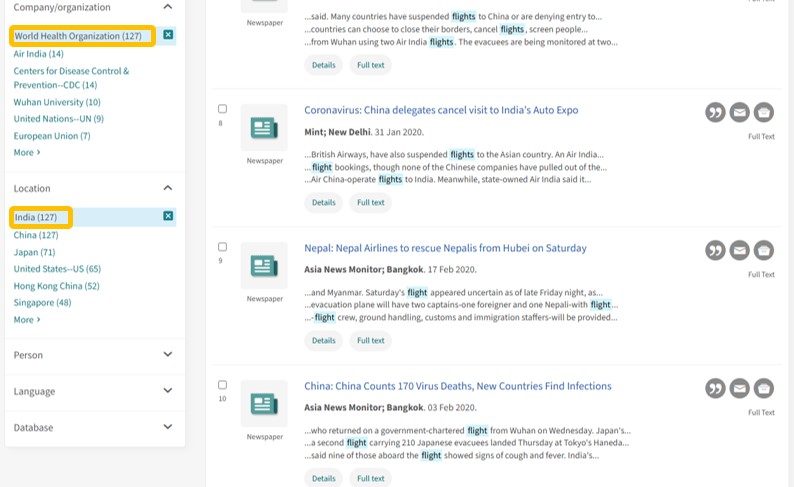Click the save icon for the Nepal Airlines result
This screenshot has height=487, width=794.
coord(763,250)
